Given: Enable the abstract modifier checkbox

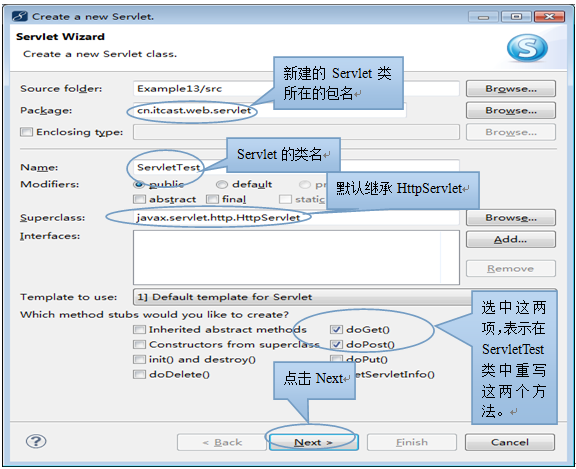Looking at the screenshot, I should coord(139,199).
